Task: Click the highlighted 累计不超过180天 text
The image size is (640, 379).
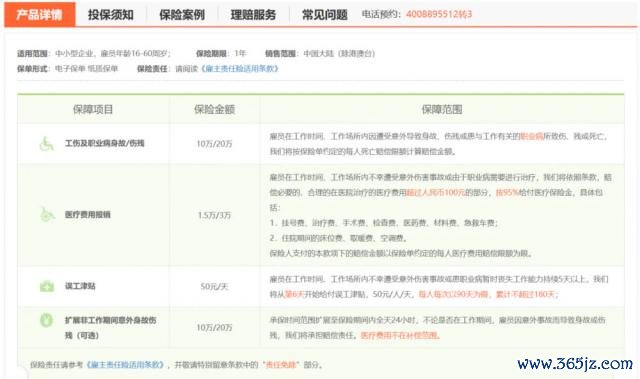Action: [x=525, y=294]
